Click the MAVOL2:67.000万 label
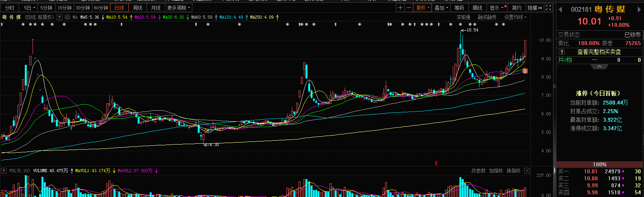The height and width of the screenshot is (197, 644). (x=135, y=171)
